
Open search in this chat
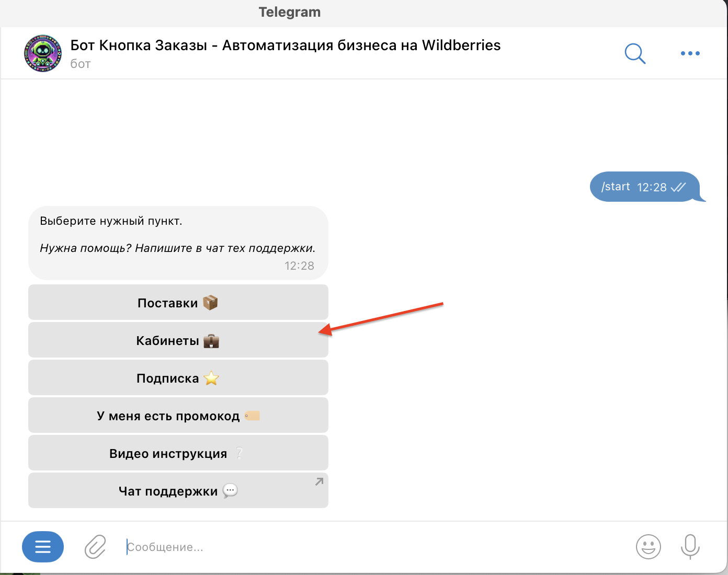click(x=635, y=53)
